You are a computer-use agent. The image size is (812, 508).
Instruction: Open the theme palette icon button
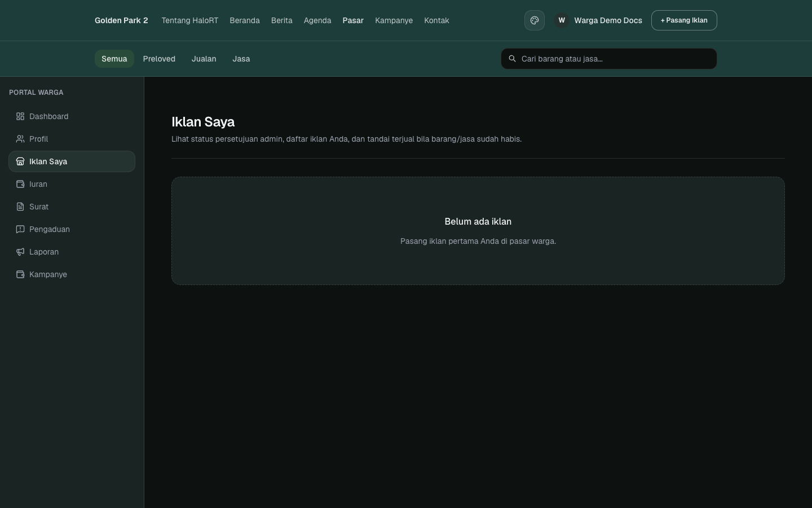pos(535,20)
